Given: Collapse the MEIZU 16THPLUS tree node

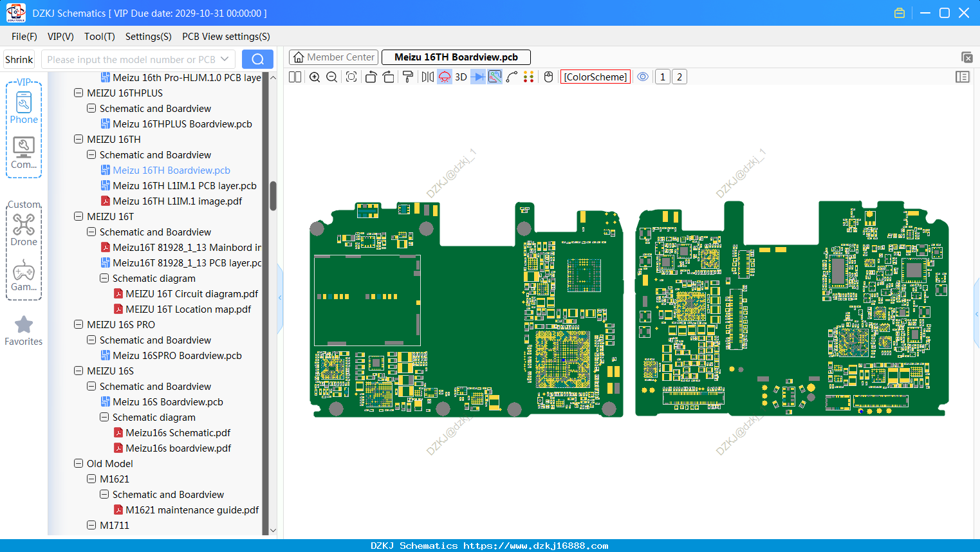Looking at the screenshot, I should [79, 93].
